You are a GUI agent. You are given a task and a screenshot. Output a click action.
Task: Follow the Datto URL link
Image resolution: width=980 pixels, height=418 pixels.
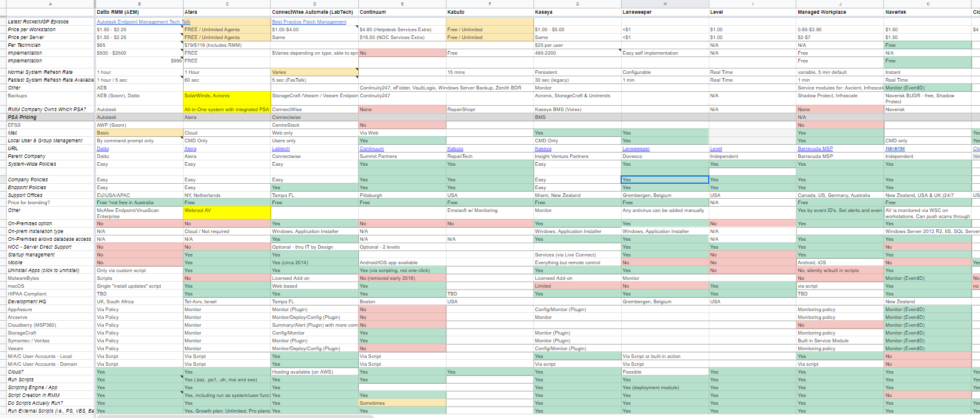click(103, 148)
